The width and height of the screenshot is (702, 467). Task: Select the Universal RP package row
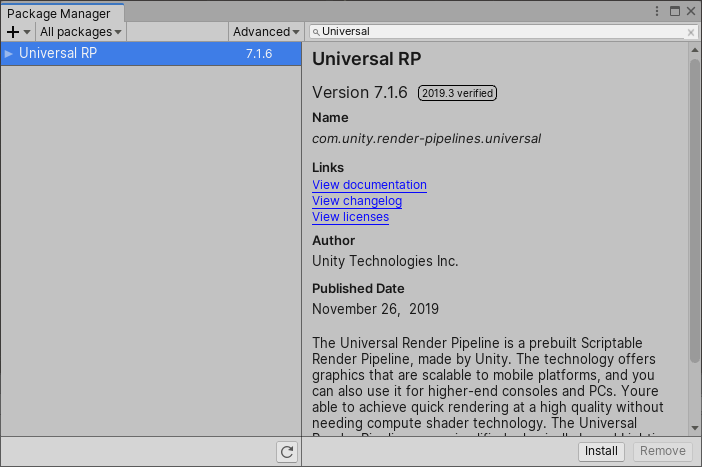click(150, 54)
